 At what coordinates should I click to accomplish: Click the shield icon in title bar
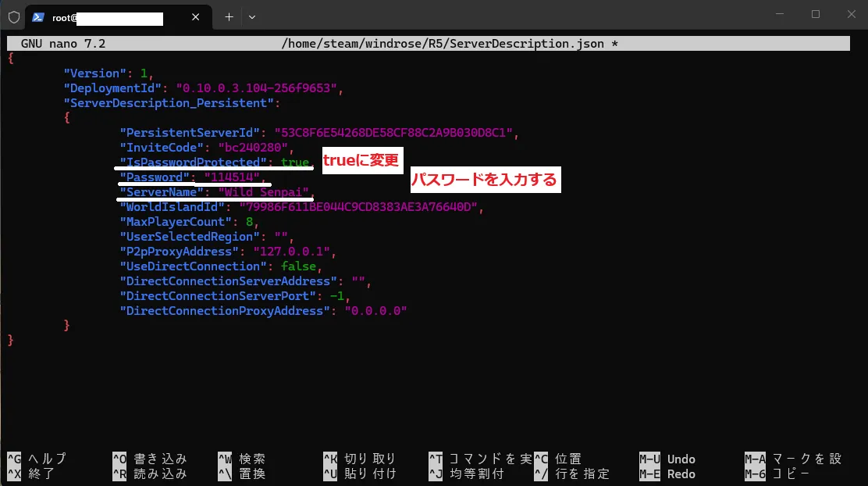click(x=13, y=16)
